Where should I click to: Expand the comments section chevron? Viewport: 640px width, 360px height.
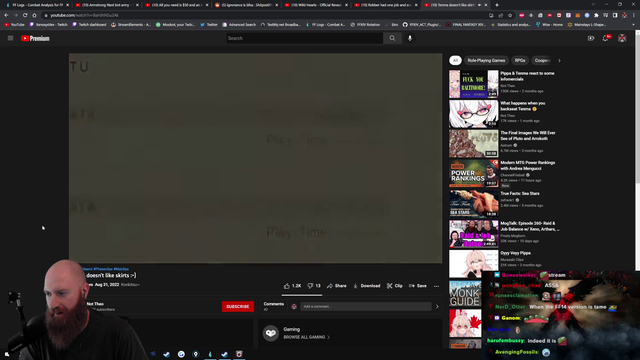(x=437, y=307)
